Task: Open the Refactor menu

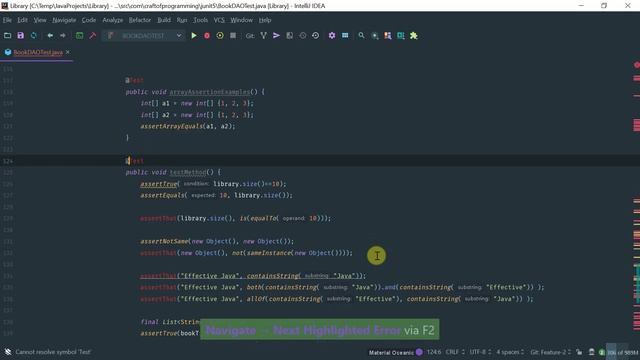Action: [140, 20]
